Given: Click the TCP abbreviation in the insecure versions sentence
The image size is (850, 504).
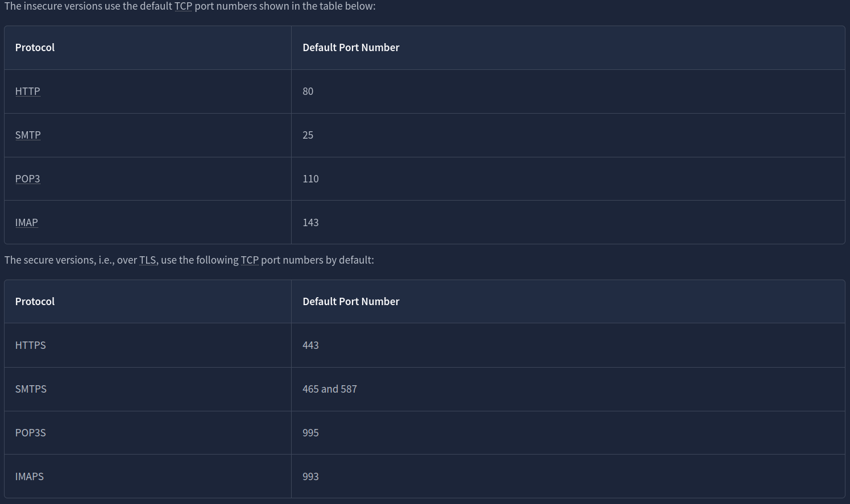Looking at the screenshot, I should (x=183, y=6).
